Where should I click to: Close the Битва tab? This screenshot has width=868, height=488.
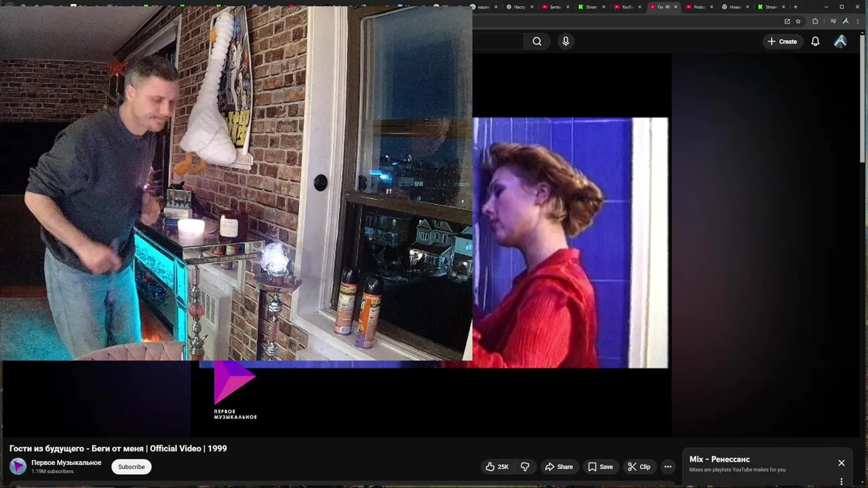pos(568,7)
